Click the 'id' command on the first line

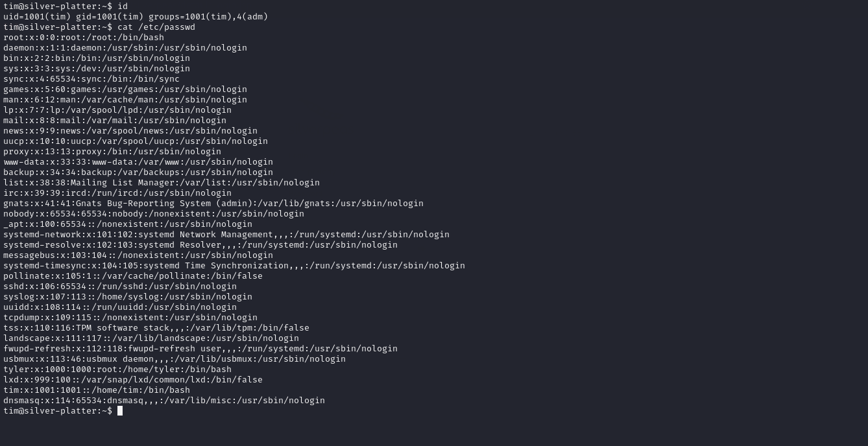(x=123, y=6)
